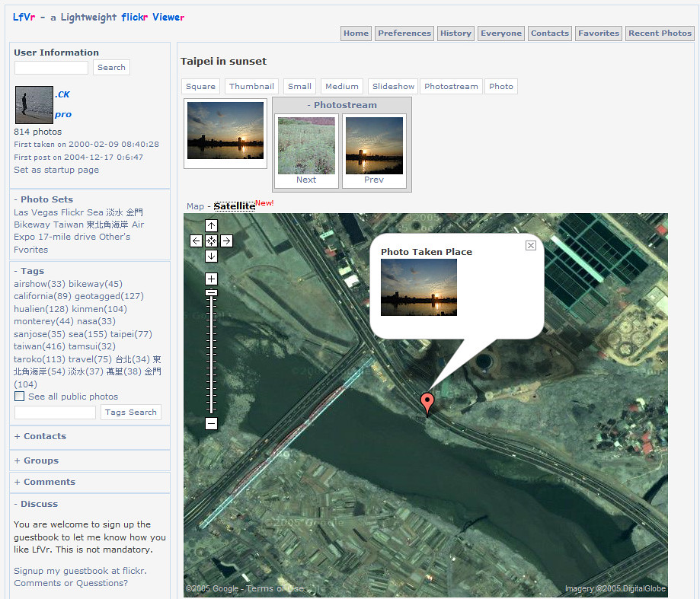This screenshot has width=700, height=599.
Task: Open the main Taipei sunset thumbnail
Action: click(x=225, y=130)
